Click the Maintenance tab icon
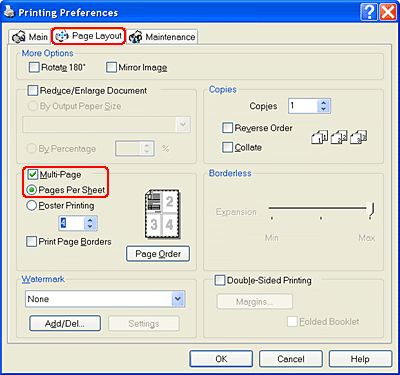400x375 pixels. (x=136, y=37)
